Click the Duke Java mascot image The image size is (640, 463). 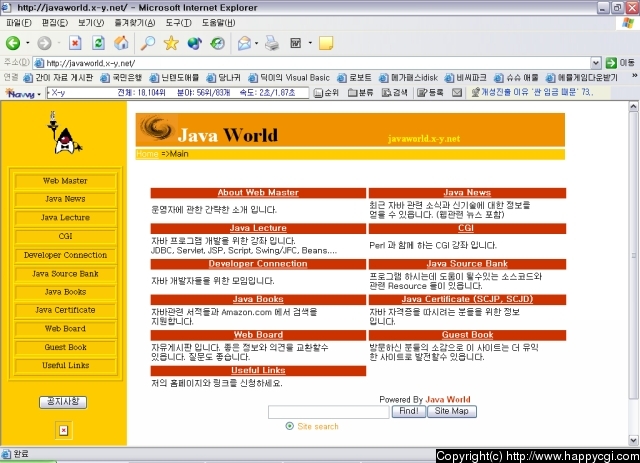[65, 134]
